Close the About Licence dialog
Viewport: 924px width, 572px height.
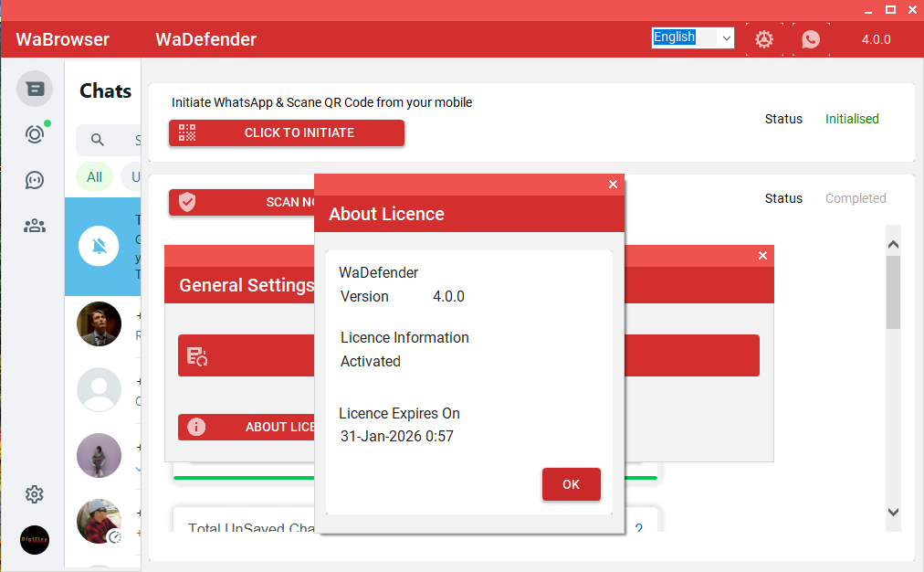613,184
